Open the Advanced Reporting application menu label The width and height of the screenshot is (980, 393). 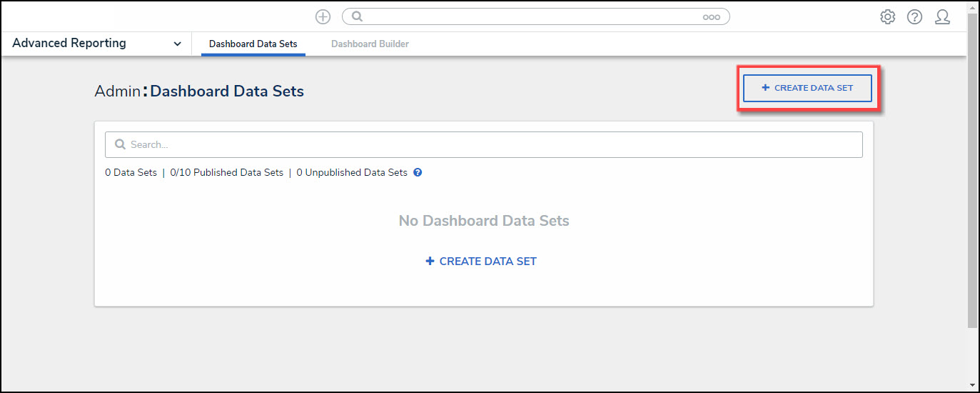[x=69, y=44]
